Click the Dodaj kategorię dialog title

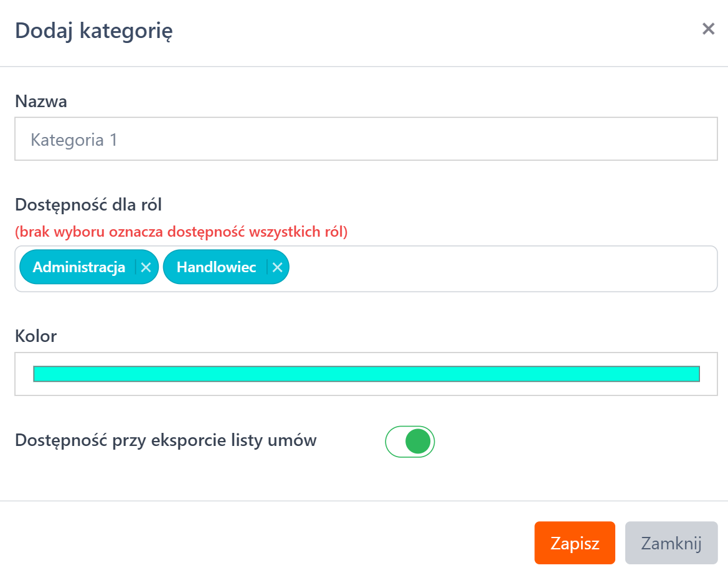pyautogui.click(x=94, y=31)
